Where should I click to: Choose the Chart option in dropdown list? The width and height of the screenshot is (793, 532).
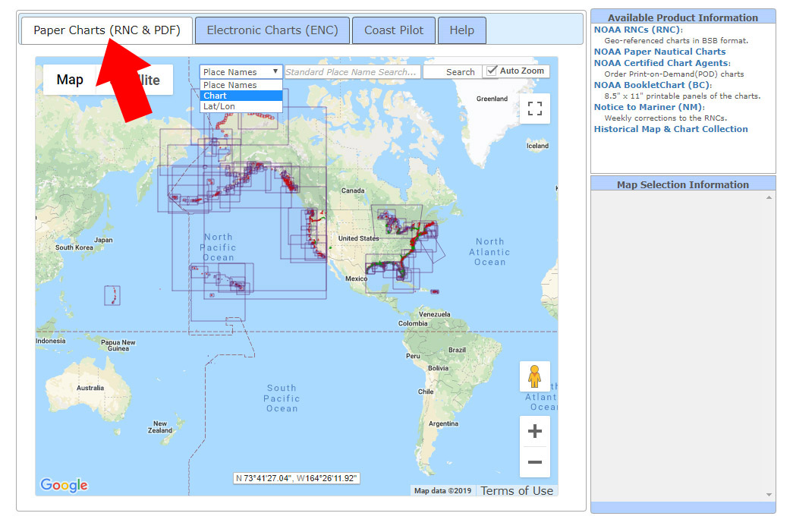pos(241,96)
